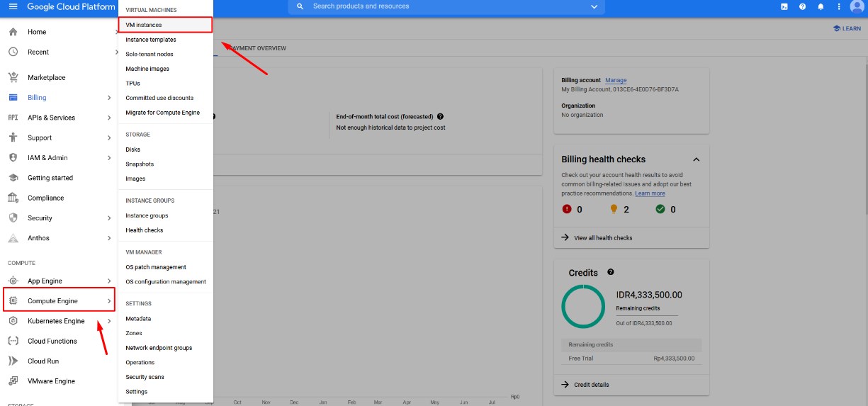Screen dimensions: 868x406
Task: Click the Billing card icon
Action: pyautogui.click(x=13, y=98)
